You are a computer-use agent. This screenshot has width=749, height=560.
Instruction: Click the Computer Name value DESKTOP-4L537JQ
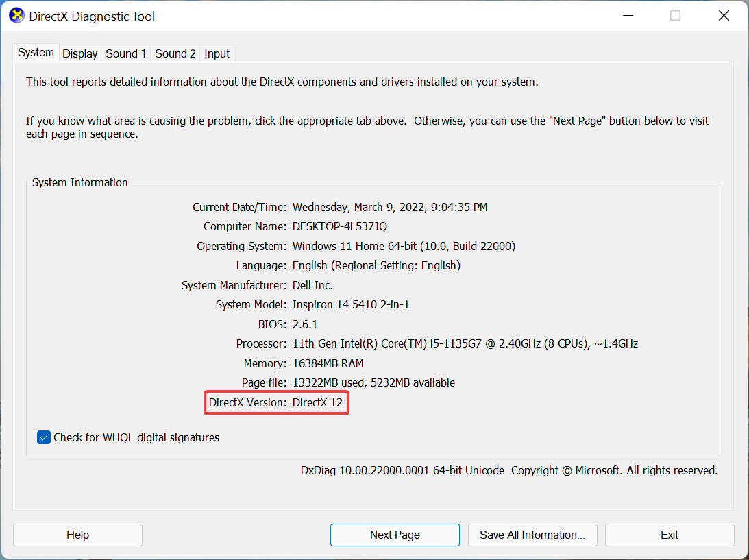click(340, 226)
